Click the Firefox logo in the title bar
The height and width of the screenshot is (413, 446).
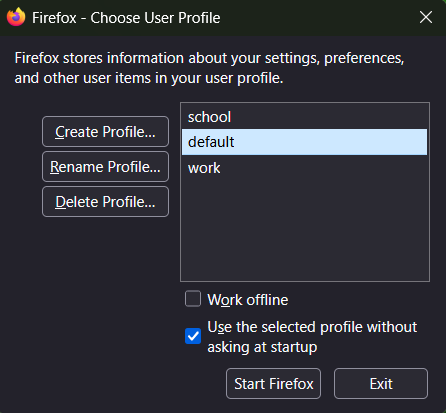coord(16,17)
